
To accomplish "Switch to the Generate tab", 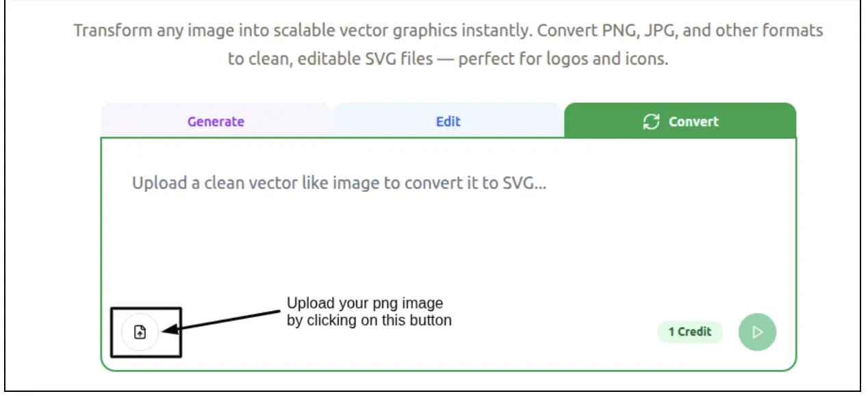I will (x=215, y=121).
